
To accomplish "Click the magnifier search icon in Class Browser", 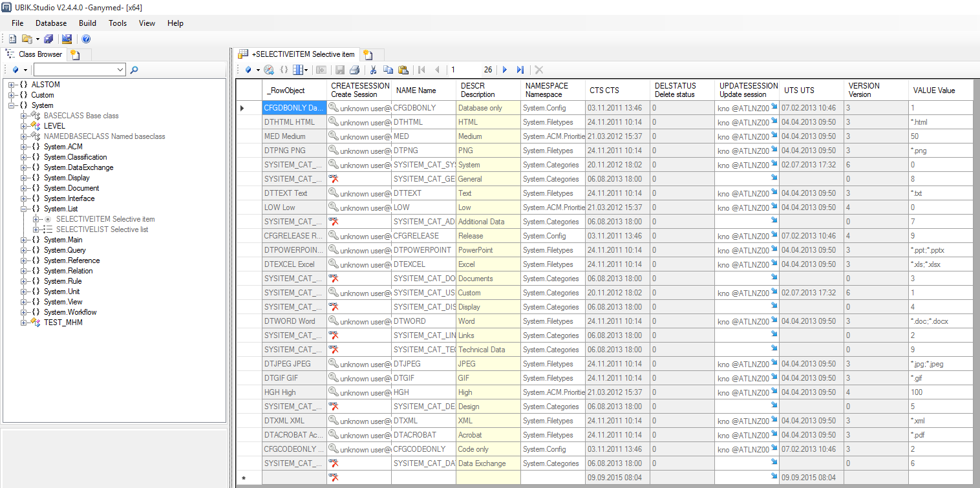I will 134,70.
